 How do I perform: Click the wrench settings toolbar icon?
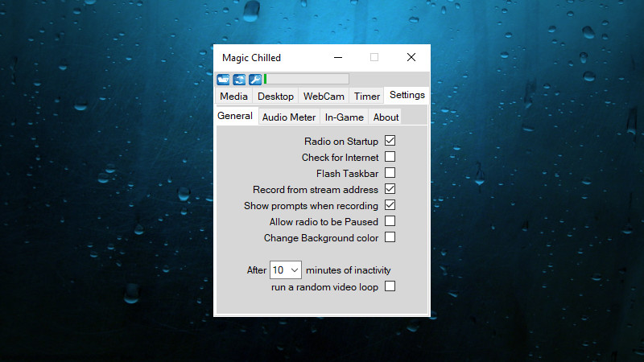point(255,79)
